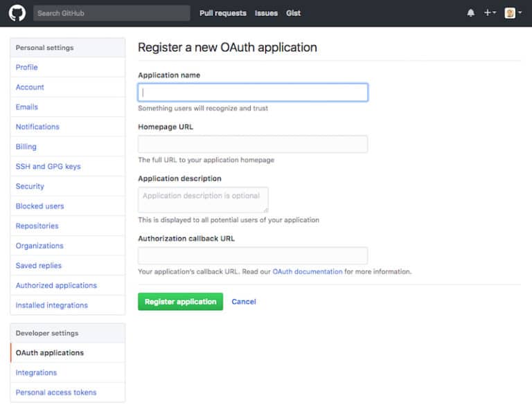
Task: Open Emails settings
Action: [x=68, y=107]
